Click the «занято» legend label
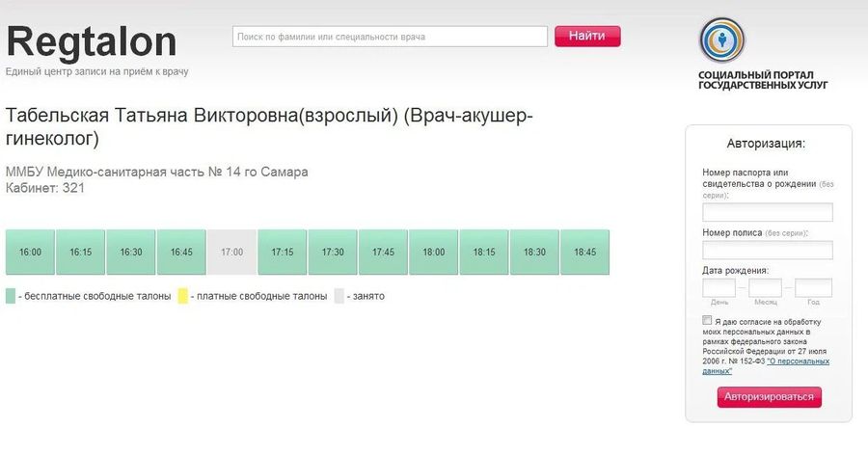The image size is (868, 454). [x=368, y=296]
